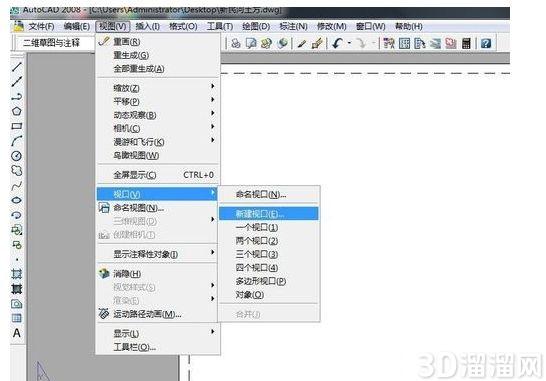Select the Arc tool
Screen dimensions: 546x381
tap(17, 141)
